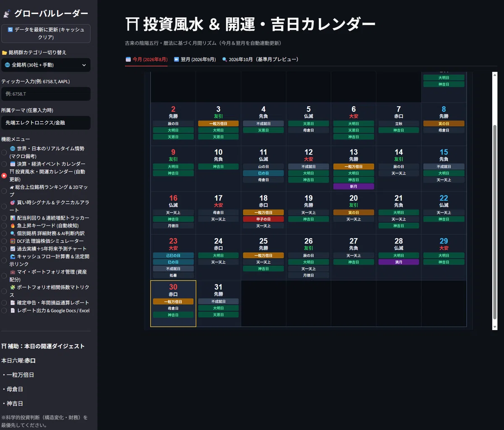Viewport: 504px width, 430px height.
Task: Click the 月徳日 tag on day 26
Action: (x=308, y=275)
